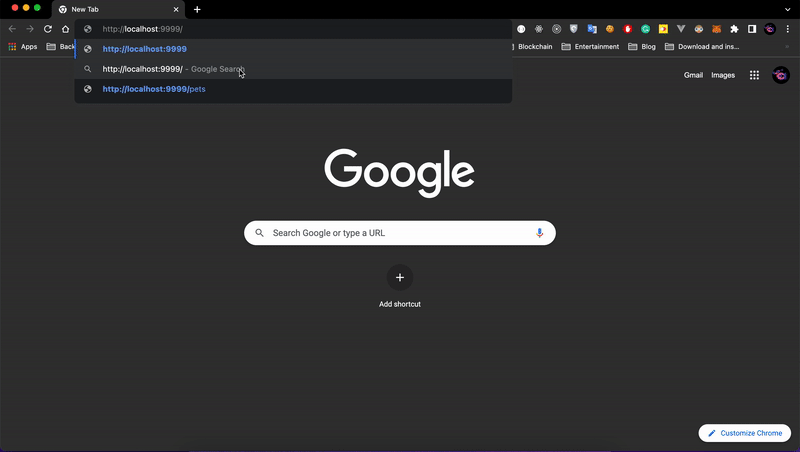This screenshot has width=800, height=452.
Task: Select the Google Search suggestion for localhost
Action: pos(293,69)
